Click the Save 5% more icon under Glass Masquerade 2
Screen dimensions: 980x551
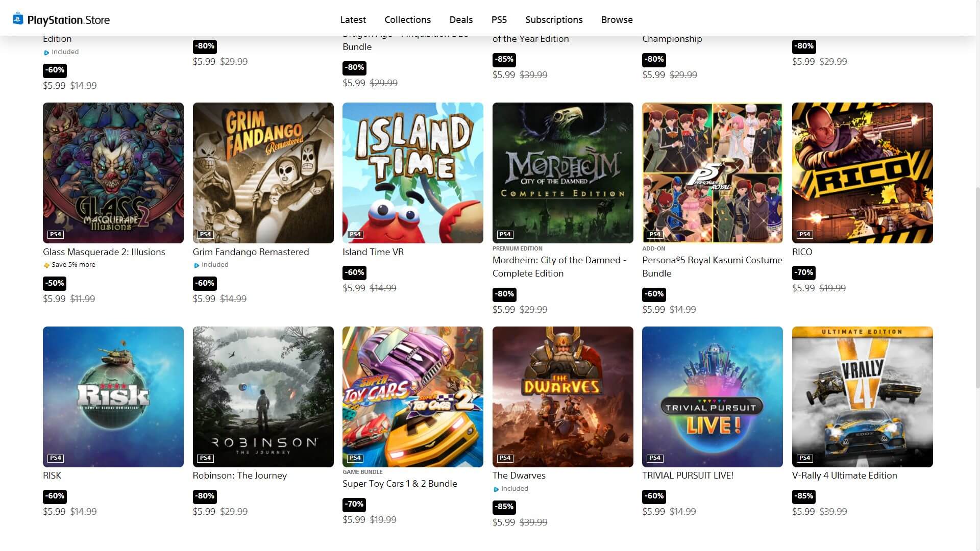click(46, 265)
